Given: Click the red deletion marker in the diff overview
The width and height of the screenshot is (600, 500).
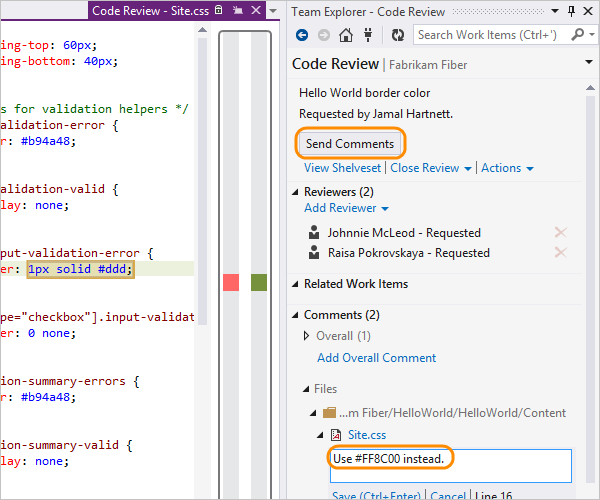Looking at the screenshot, I should 231,282.
